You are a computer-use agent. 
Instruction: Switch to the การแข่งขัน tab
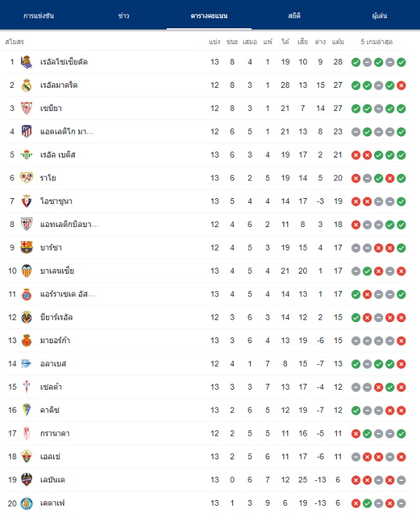point(39,16)
